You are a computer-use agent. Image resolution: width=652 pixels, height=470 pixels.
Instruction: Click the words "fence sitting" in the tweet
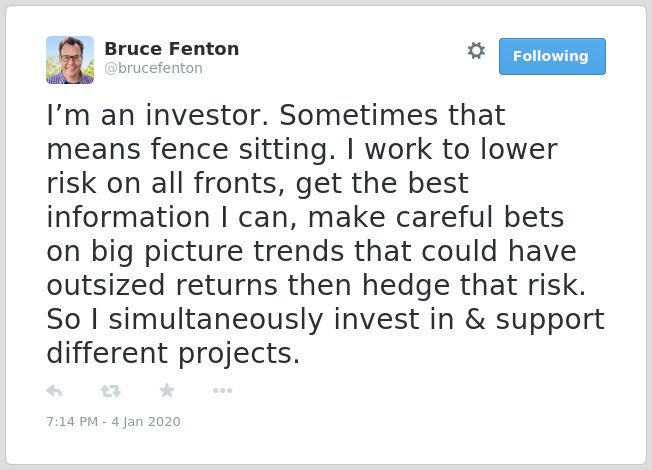tap(242, 149)
